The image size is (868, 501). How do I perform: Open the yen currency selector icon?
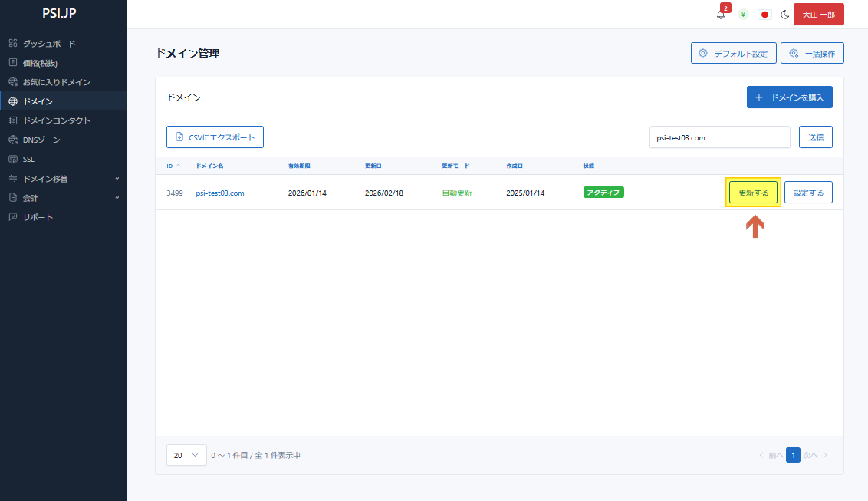(743, 15)
